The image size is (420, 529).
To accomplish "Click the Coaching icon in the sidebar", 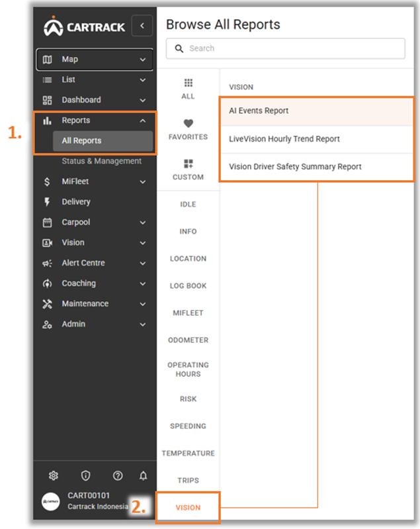I will click(47, 284).
